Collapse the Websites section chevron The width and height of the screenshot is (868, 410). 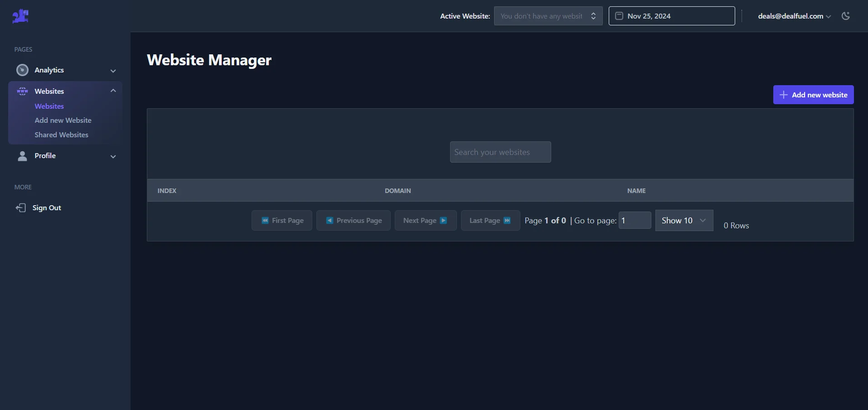113,91
